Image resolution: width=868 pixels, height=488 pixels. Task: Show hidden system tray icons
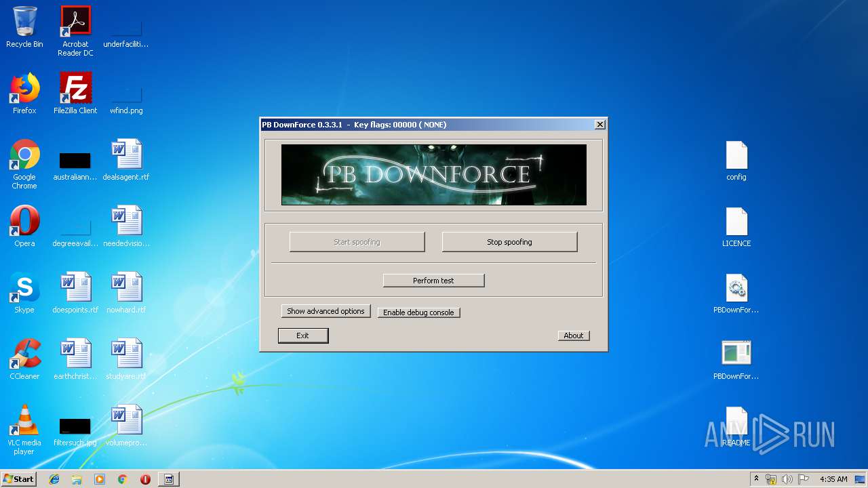[x=756, y=479]
